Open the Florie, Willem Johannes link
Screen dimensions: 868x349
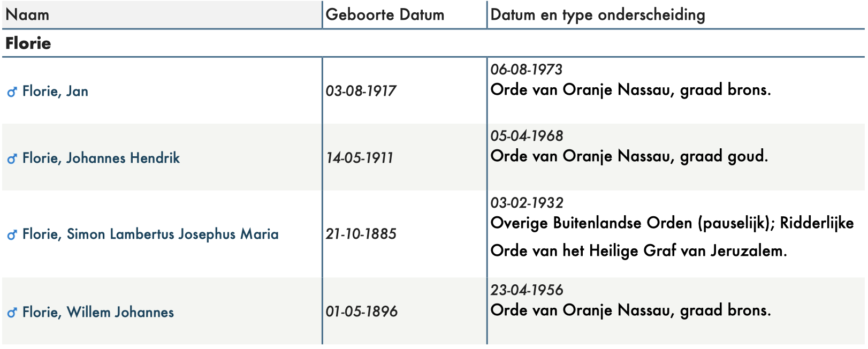[98, 312]
